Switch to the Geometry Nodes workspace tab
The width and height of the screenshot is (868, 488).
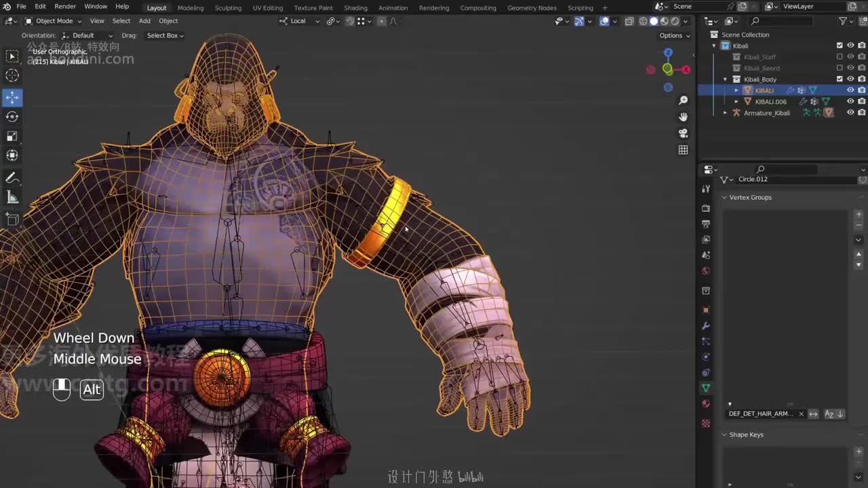[x=532, y=7]
